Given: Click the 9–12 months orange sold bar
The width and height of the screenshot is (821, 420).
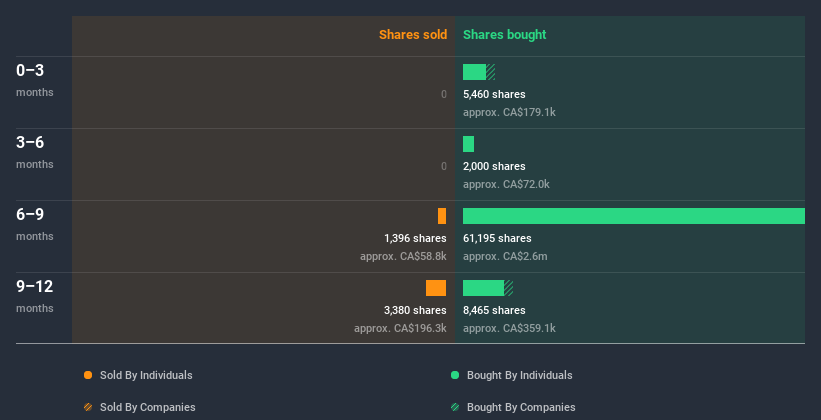Looking at the screenshot, I should click(x=436, y=288).
